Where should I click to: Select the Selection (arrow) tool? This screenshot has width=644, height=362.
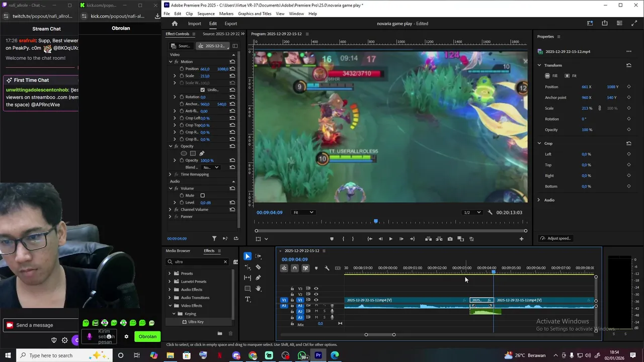point(248,256)
